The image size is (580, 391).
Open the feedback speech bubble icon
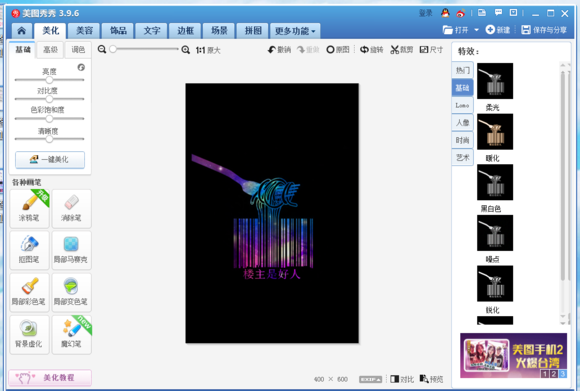tap(498, 13)
